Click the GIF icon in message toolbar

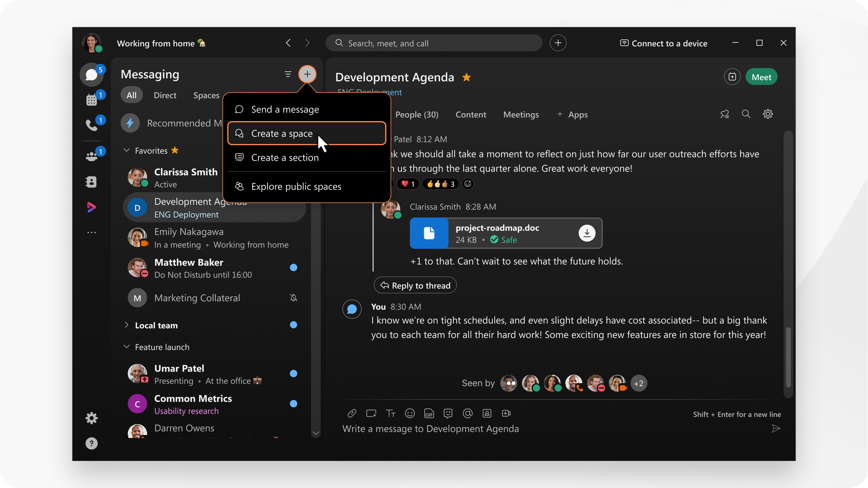(429, 414)
